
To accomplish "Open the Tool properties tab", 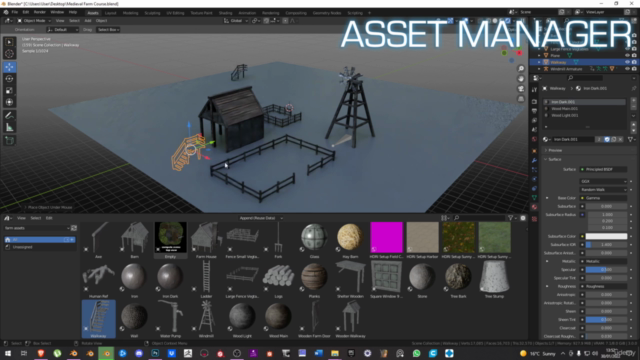I will [534, 90].
